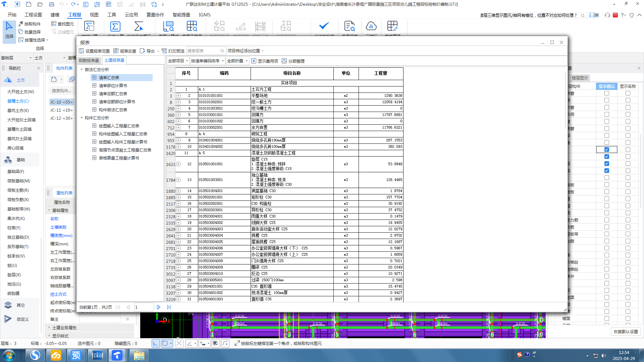
Task: Expand the 土建业务属性 property group
Action: pyautogui.click(x=49, y=327)
